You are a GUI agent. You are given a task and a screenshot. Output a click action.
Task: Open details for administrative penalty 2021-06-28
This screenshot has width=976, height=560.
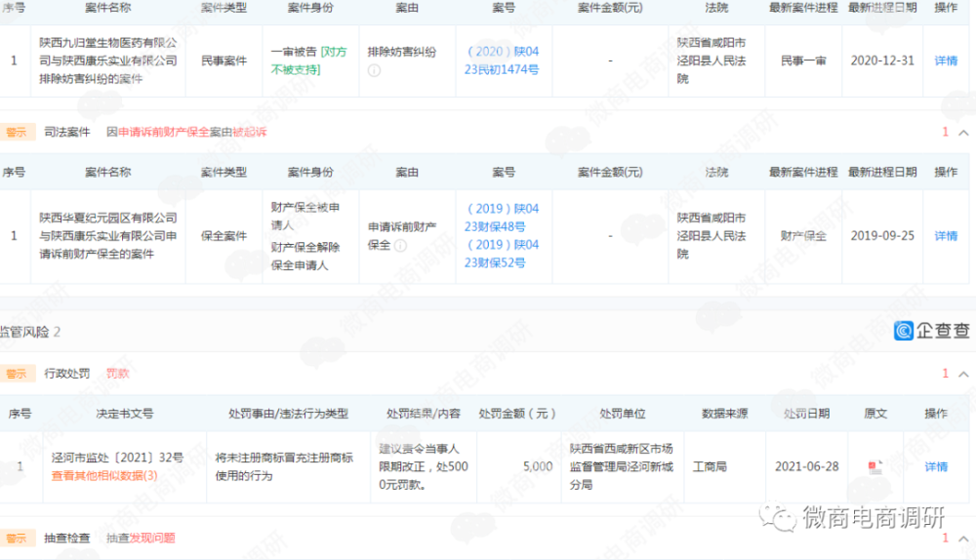click(936, 466)
